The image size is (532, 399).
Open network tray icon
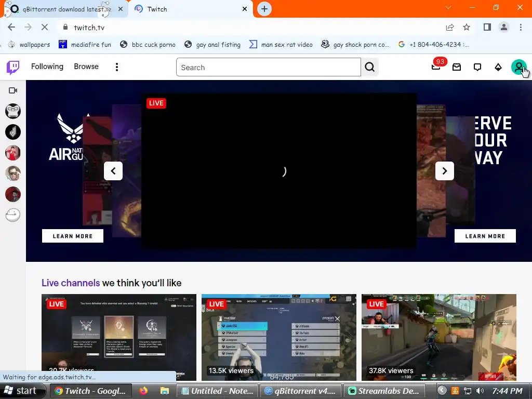click(x=468, y=391)
